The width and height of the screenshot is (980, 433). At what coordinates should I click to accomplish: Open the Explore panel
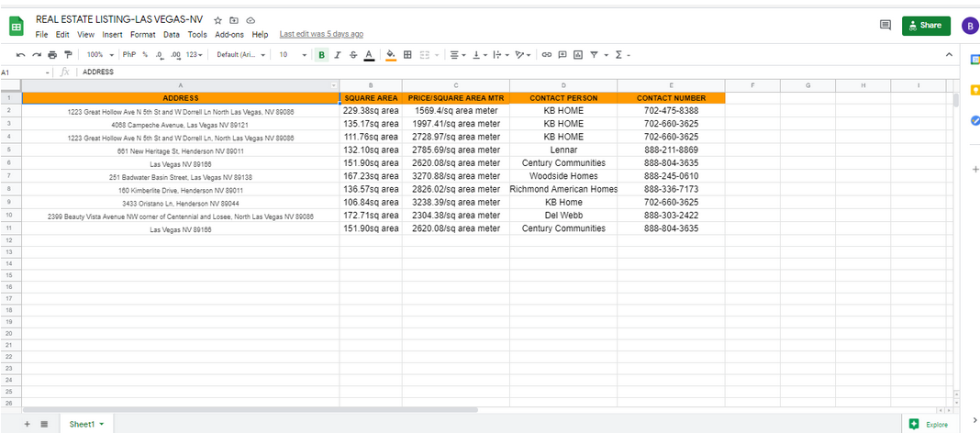[929, 424]
